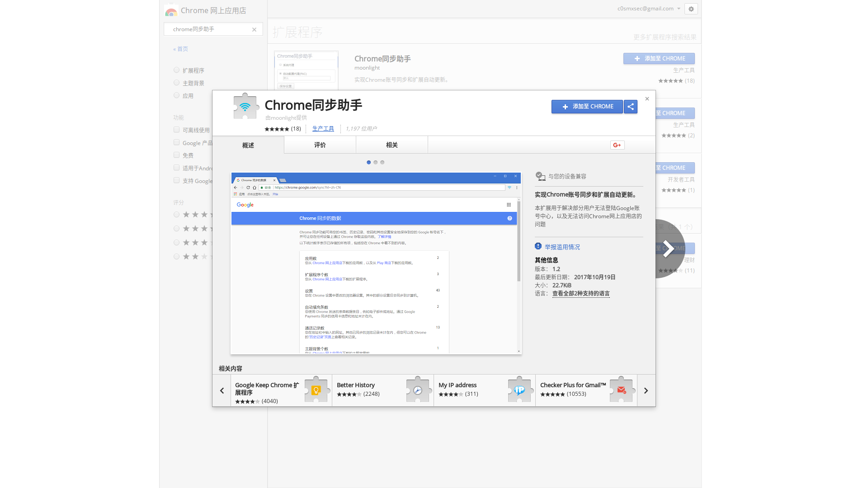Check the 免费 filter checkbox
868x488 pixels.
176,155
